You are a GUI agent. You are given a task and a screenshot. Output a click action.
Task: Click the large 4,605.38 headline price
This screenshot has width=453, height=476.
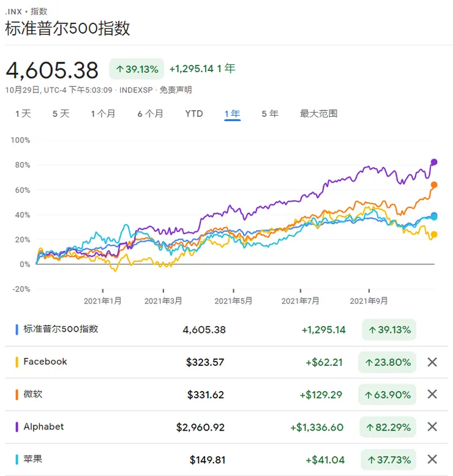click(52, 70)
